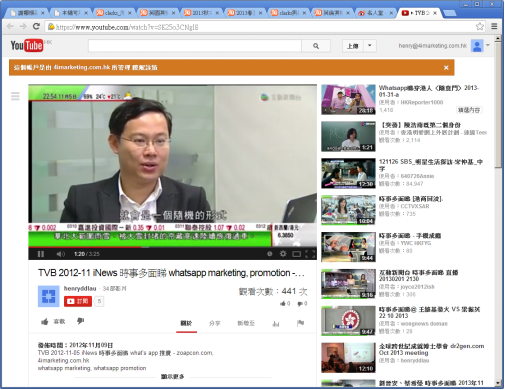Viewport: 505px width, 390px height.
Task: Reload the YouTube page
Action: point(36,26)
